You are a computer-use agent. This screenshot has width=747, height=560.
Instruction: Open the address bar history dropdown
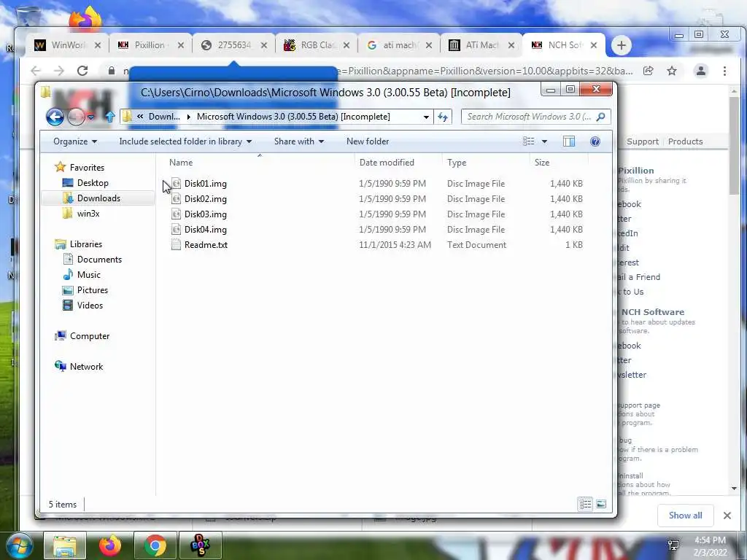coord(426,117)
